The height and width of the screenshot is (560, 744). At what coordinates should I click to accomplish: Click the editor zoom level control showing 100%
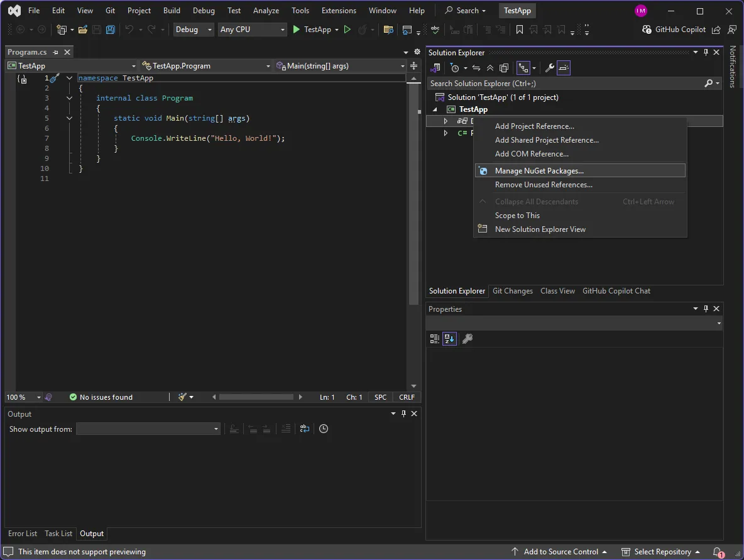pos(23,397)
